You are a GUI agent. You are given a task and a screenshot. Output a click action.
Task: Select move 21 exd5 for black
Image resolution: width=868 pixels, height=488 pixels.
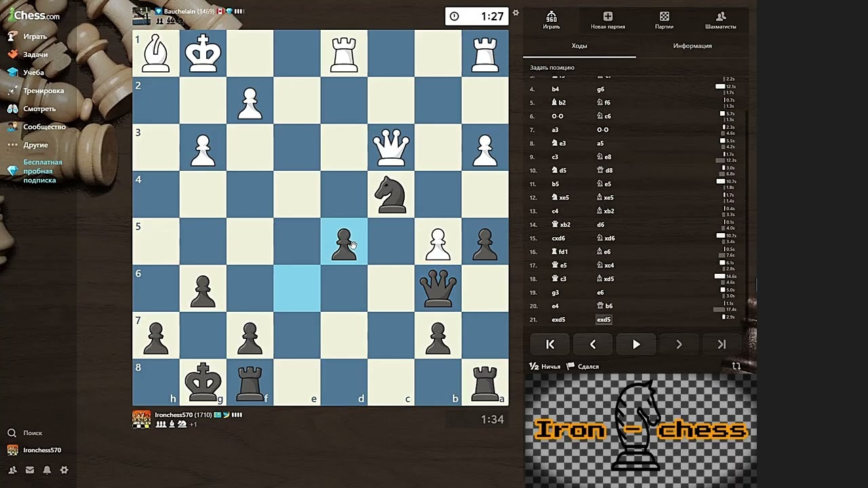[x=604, y=320]
